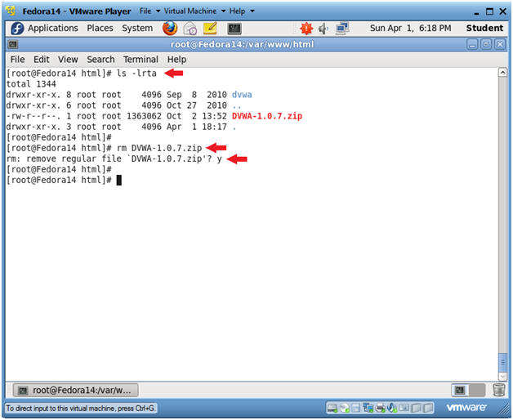Minimize the terminal window
Viewport: 513px width, 420px height.
[472, 44]
